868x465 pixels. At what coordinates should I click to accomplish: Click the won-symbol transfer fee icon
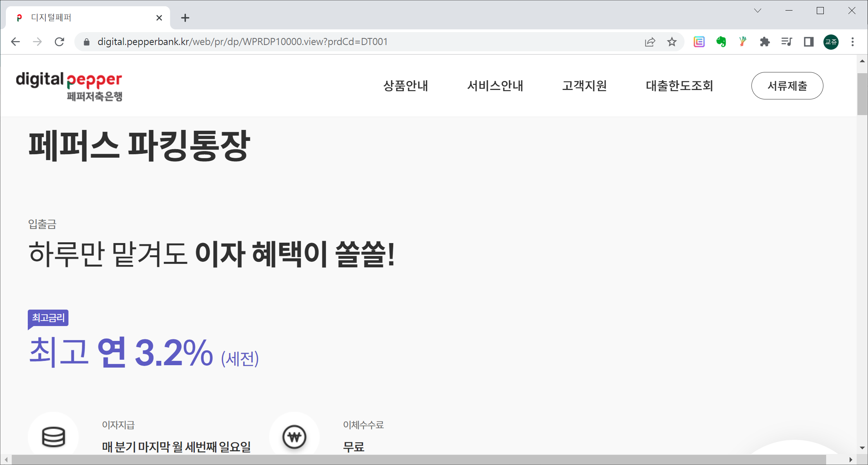tap(294, 437)
